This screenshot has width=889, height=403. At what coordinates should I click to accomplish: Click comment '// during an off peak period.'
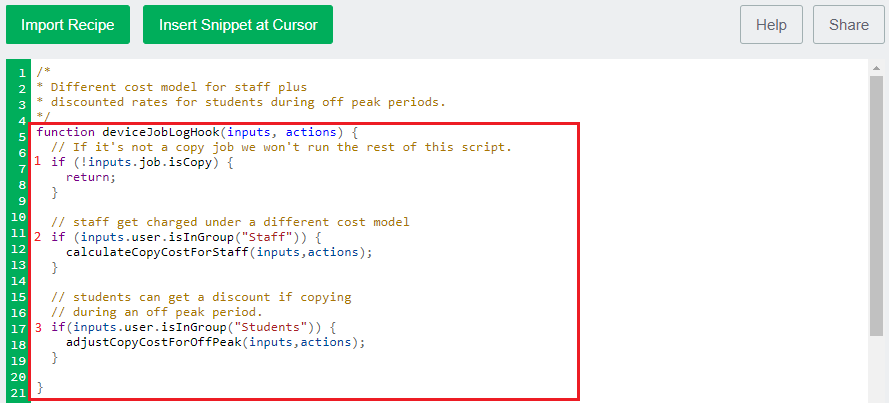(x=157, y=312)
